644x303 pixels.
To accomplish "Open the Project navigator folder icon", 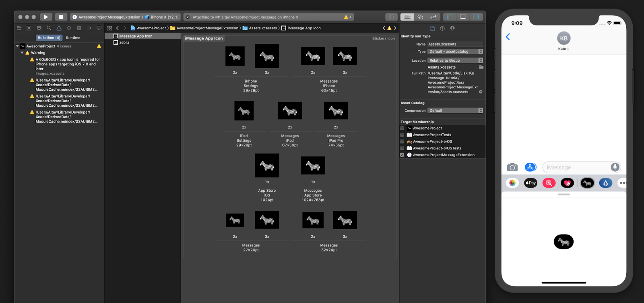I will (x=19, y=28).
